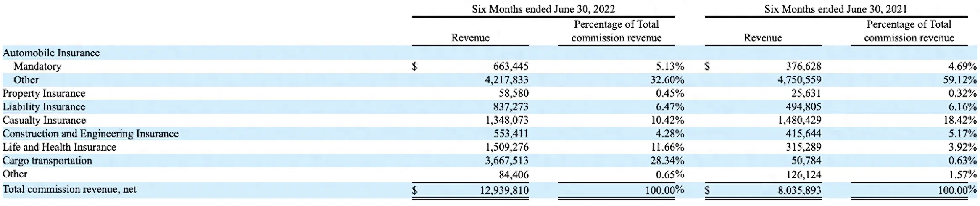Select Cargo transportation 2022 percentage 28.34%
Screen dimensions: 980x206
667,161
